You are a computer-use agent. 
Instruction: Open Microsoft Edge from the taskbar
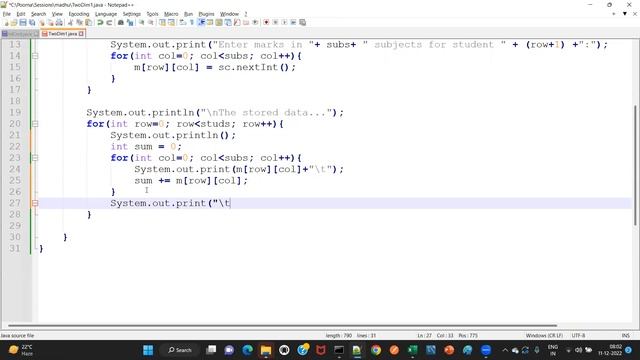247,350
